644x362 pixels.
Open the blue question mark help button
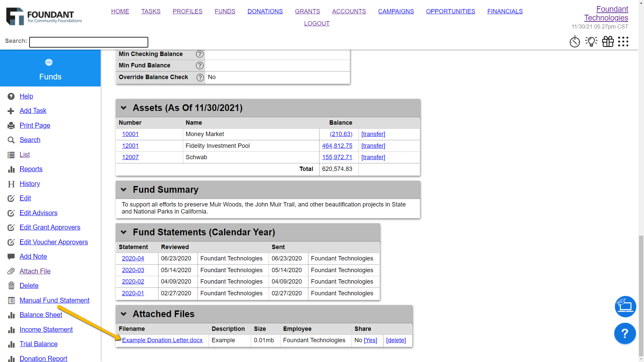(625, 334)
